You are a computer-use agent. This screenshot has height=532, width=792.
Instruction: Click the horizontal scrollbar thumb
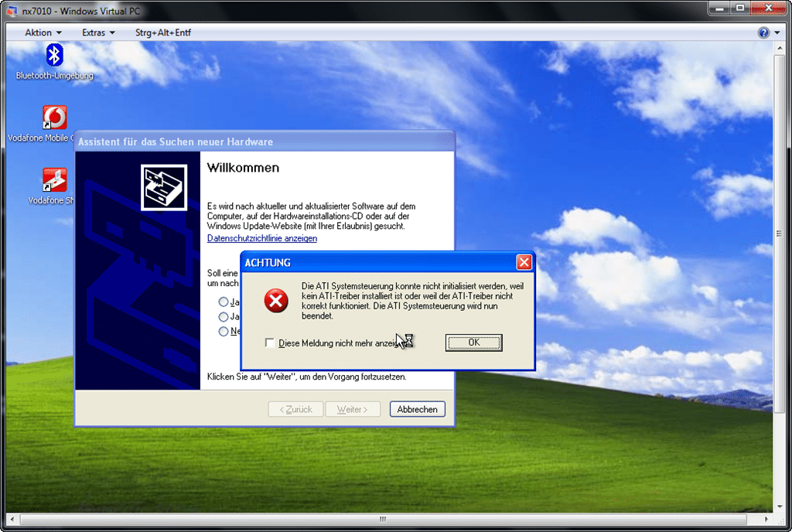pos(383,519)
